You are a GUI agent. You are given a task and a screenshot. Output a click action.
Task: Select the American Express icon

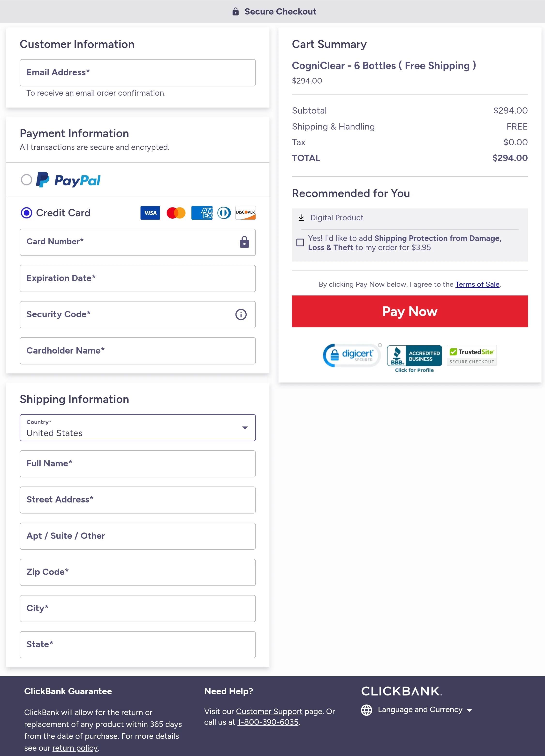[x=202, y=213]
